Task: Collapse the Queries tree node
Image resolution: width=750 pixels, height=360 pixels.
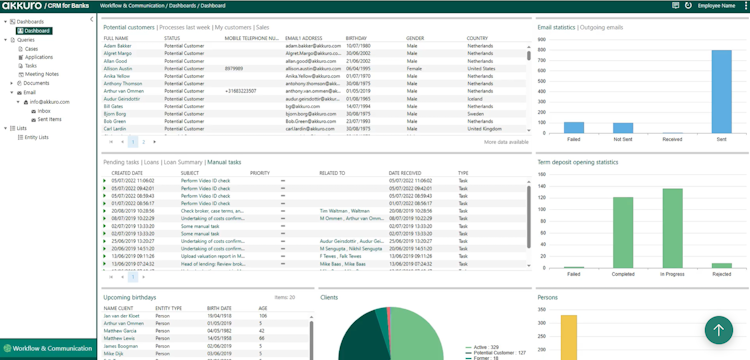Action: 5,40
